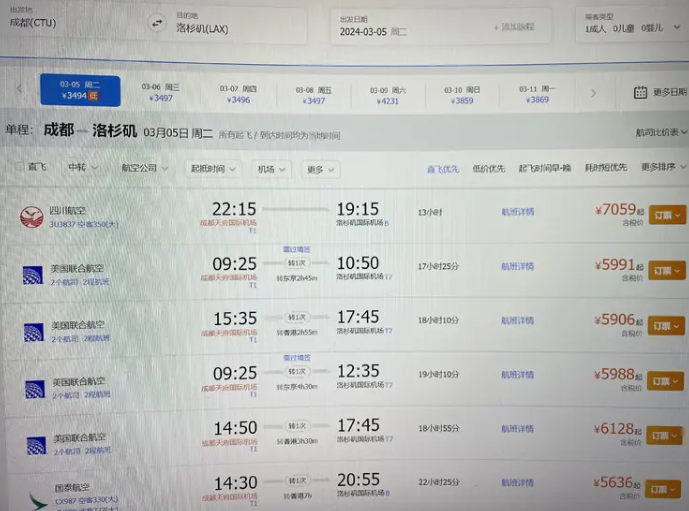689x511 pixels.
Task: Open the 机场 airport filter dropdown
Action: 271,169
